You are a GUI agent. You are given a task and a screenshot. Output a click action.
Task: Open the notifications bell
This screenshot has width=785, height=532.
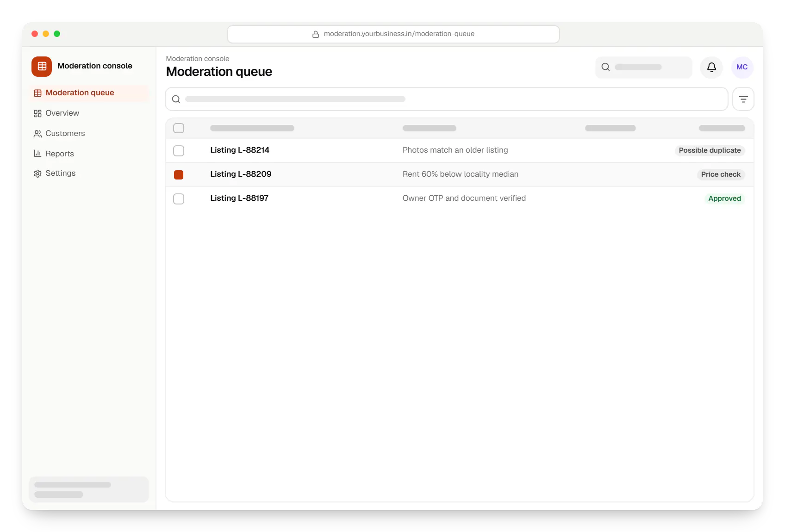pos(711,67)
